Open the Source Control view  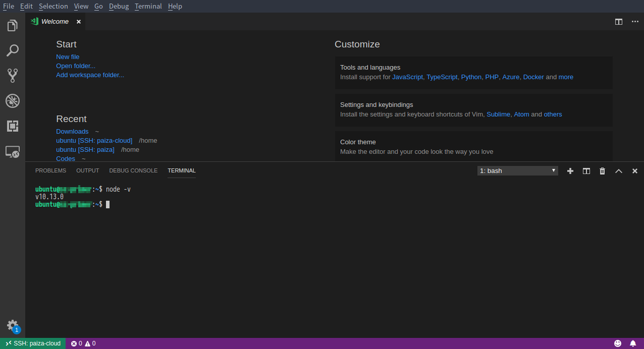pos(12,76)
